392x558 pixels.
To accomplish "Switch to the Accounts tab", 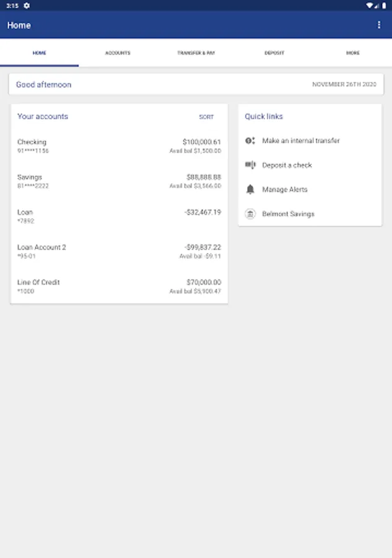I will pos(118,53).
